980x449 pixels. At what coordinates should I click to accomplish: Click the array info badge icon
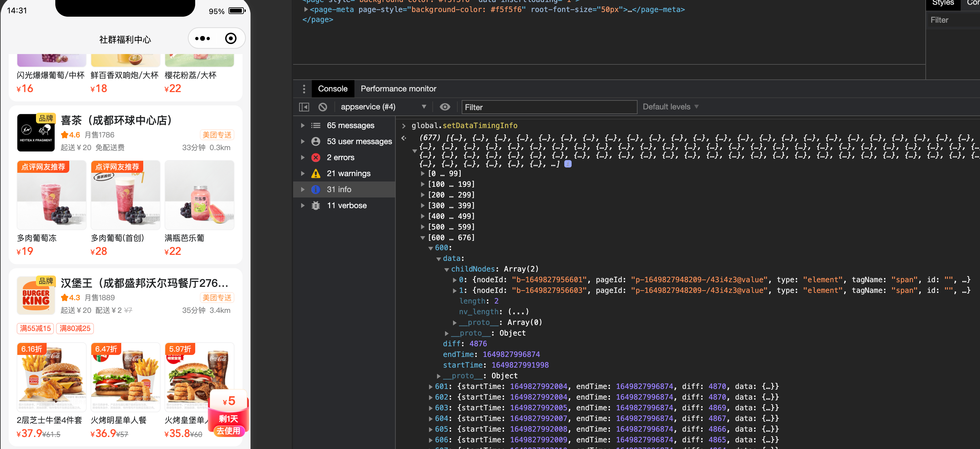click(x=568, y=164)
